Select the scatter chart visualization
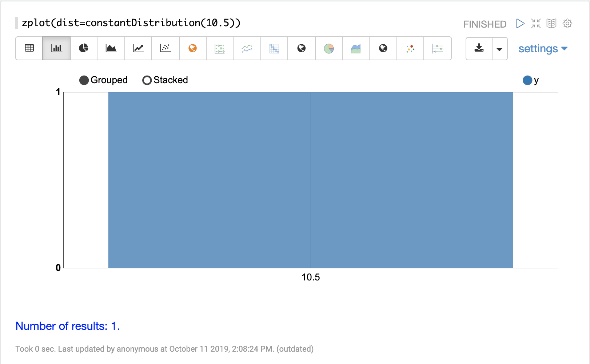Screen dimensions: 590x364 (x=166, y=48)
